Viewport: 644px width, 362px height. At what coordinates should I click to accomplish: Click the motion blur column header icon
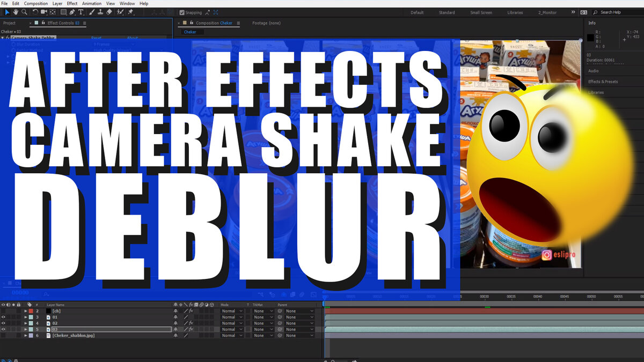pos(201,305)
